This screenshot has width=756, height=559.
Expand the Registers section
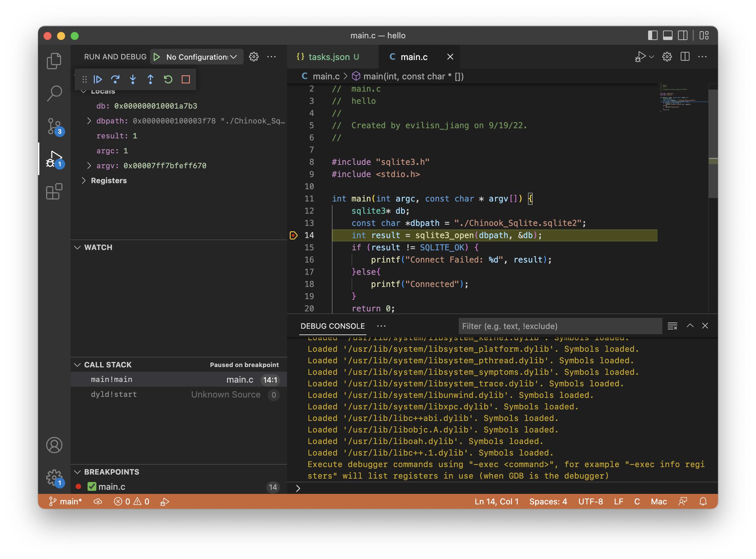tap(83, 181)
